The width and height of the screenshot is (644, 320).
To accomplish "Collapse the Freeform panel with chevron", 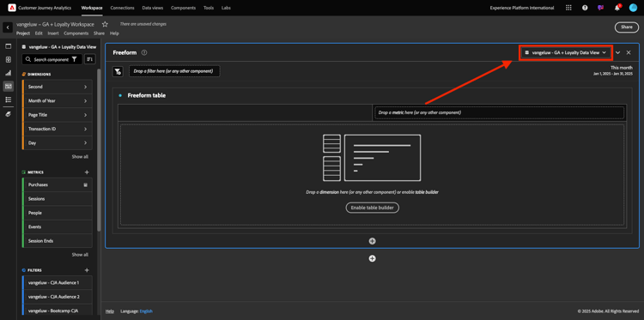I will 617,52.
